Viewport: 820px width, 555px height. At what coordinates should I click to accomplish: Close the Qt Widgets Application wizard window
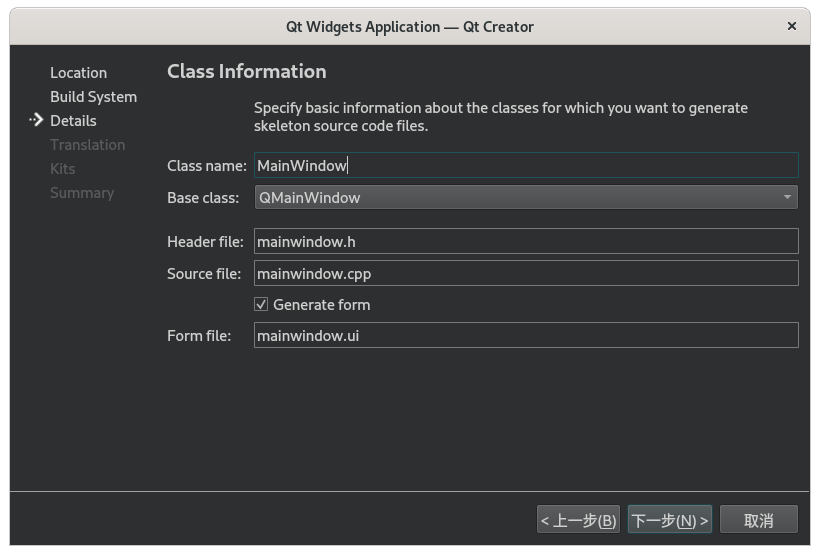point(792,27)
